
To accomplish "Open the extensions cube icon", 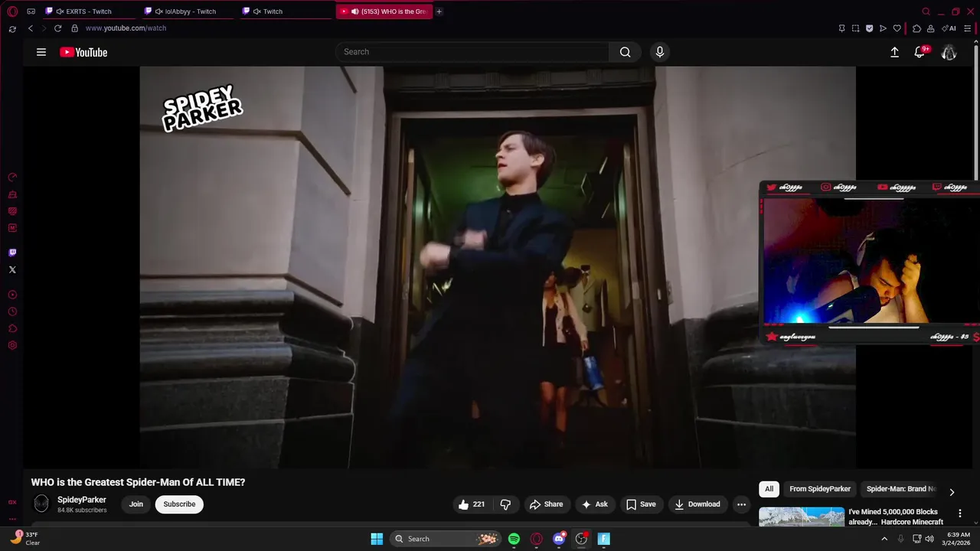I will 916,28.
